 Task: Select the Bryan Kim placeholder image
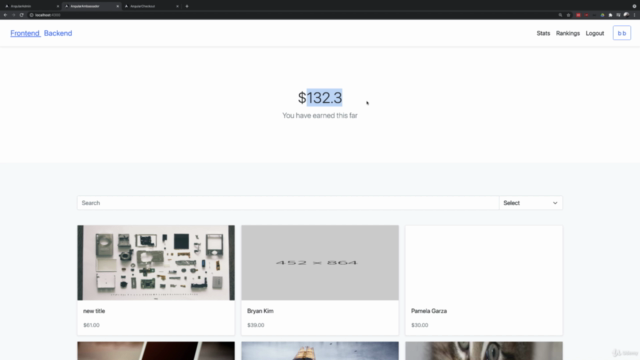[320, 262]
